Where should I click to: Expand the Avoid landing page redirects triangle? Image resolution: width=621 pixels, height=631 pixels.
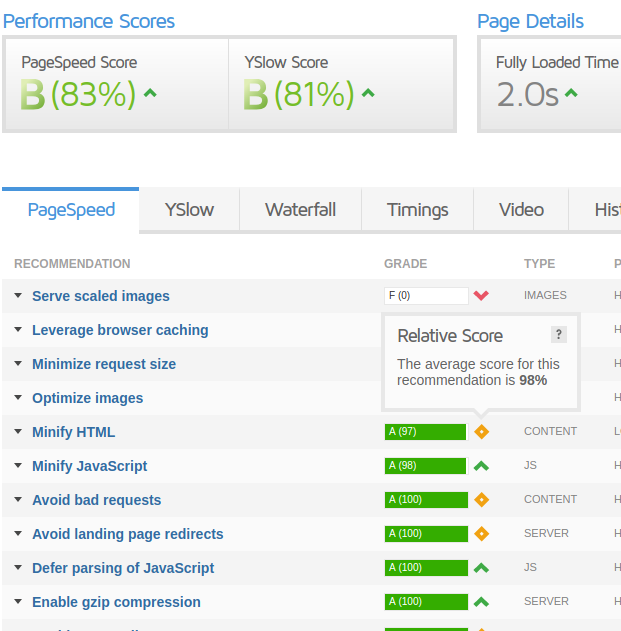18,534
